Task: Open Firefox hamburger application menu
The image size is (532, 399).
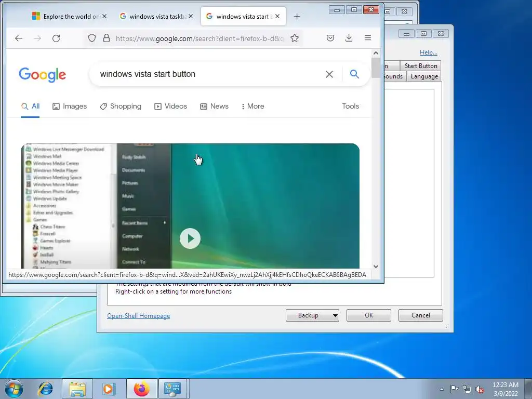Action: pyautogui.click(x=368, y=38)
